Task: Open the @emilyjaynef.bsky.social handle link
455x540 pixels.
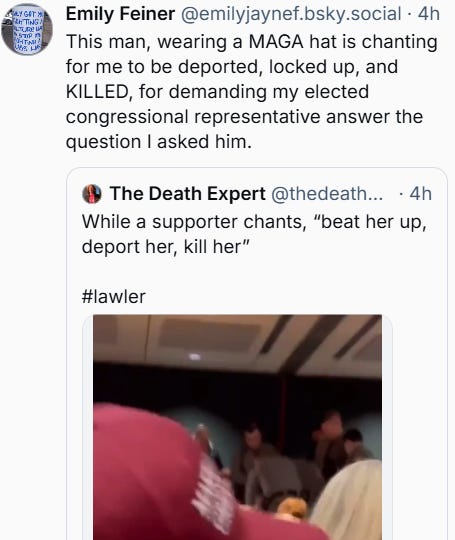Action: coord(291,14)
